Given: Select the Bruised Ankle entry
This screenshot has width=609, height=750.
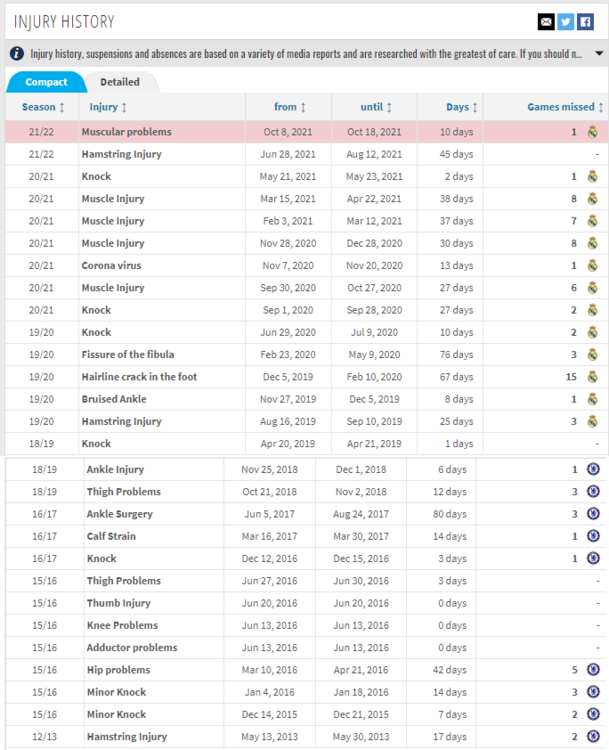Looking at the screenshot, I should [114, 399].
